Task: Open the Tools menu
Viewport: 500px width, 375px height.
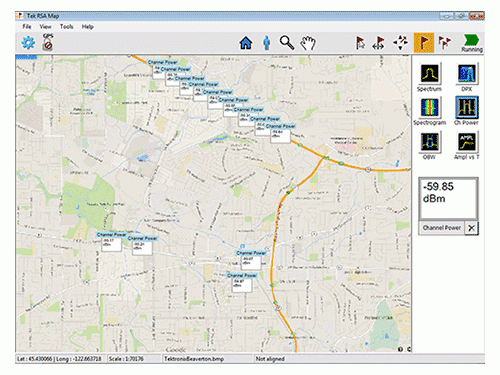Action: 66,27
